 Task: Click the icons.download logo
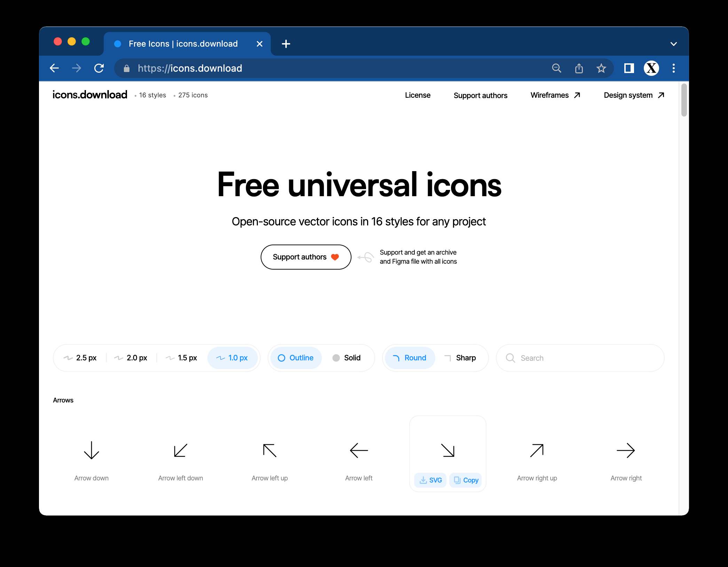[x=90, y=95]
